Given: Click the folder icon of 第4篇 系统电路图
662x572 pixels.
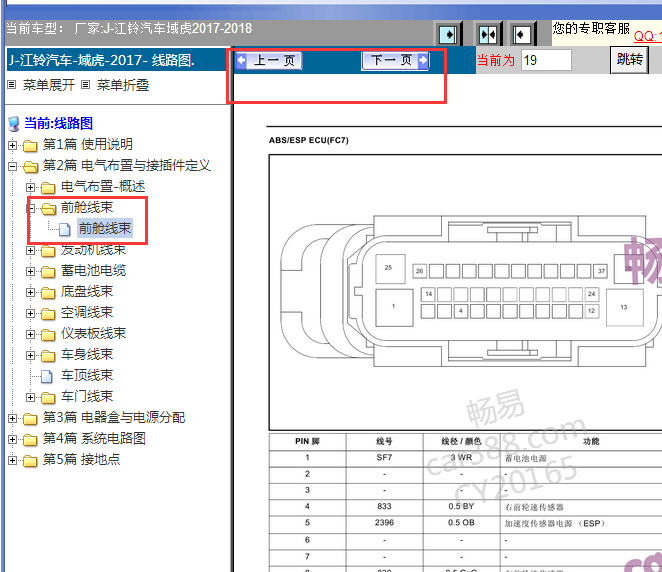Looking at the screenshot, I should [30, 440].
